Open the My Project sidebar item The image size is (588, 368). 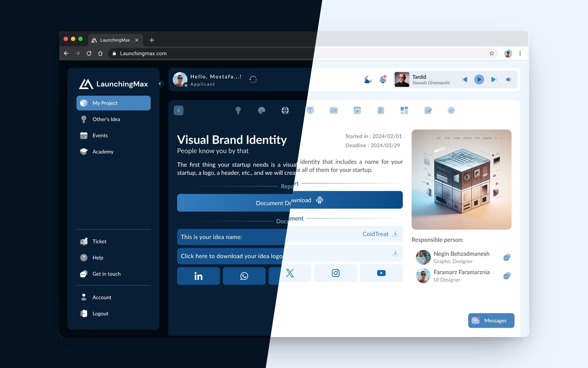[x=113, y=103]
